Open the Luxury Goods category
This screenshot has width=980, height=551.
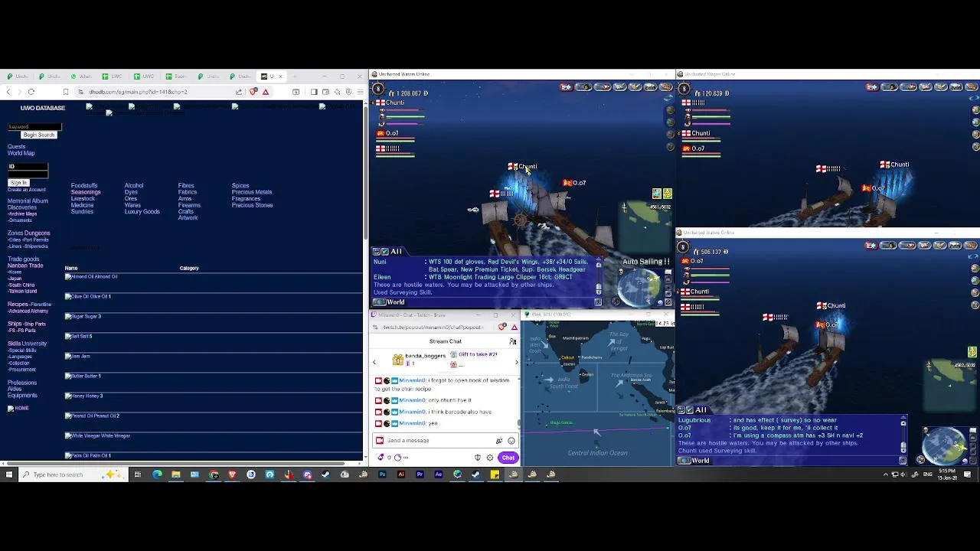(142, 212)
